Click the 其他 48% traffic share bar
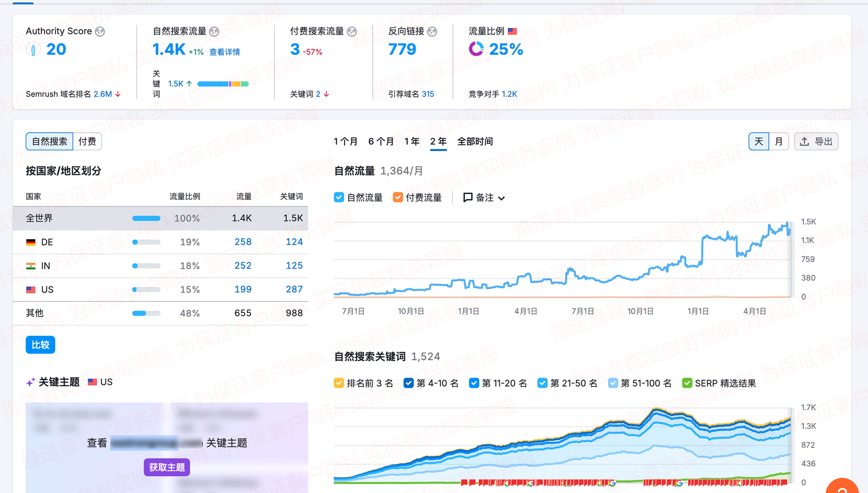This screenshot has height=493, width=868. pos(146,313)
